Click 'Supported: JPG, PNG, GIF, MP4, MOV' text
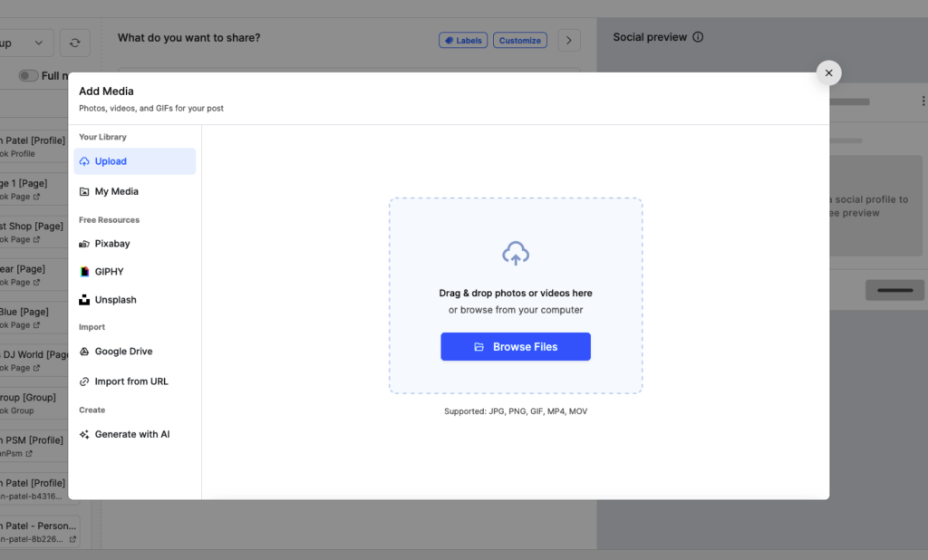Screen dimensions: 928x560 tap(516, 410)
